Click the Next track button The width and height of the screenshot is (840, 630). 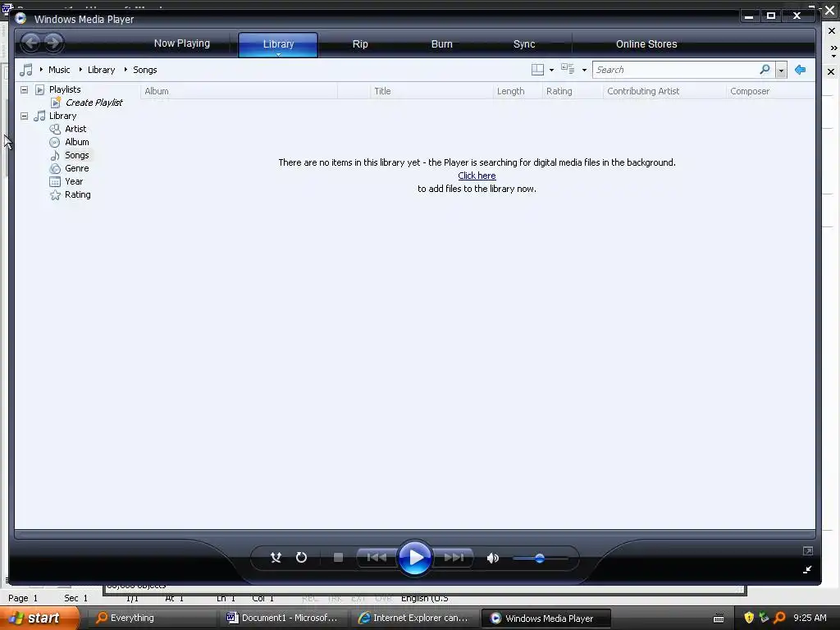454,558
